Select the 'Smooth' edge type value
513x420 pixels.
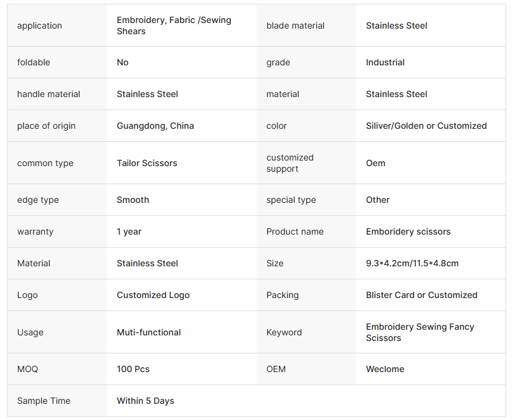(x=133, y=200)
